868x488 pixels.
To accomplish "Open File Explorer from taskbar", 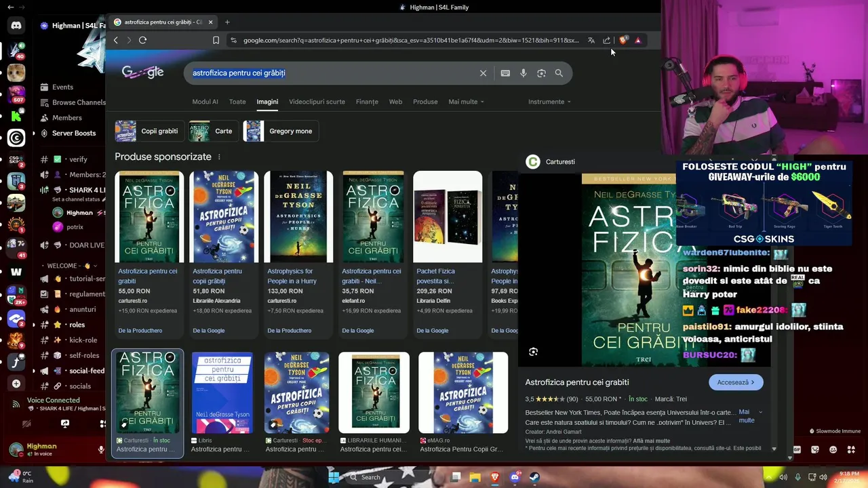I will [475, 477].
